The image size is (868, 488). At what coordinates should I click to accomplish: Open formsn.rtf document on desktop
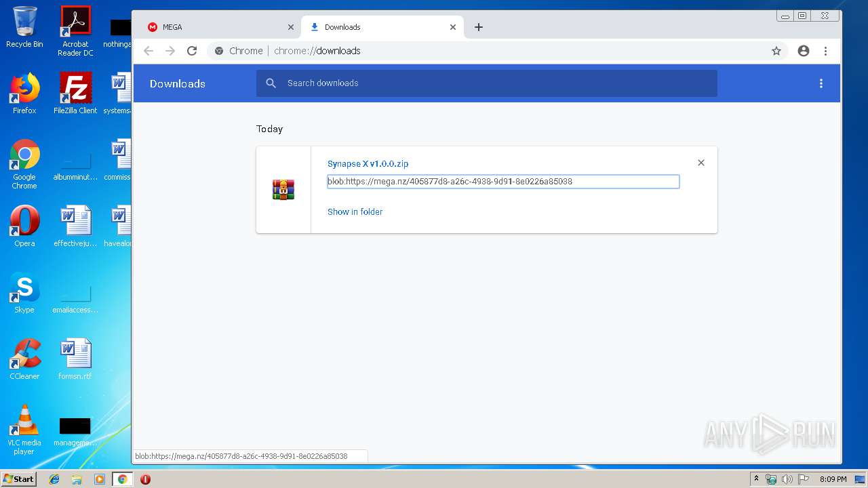(75, 359)
